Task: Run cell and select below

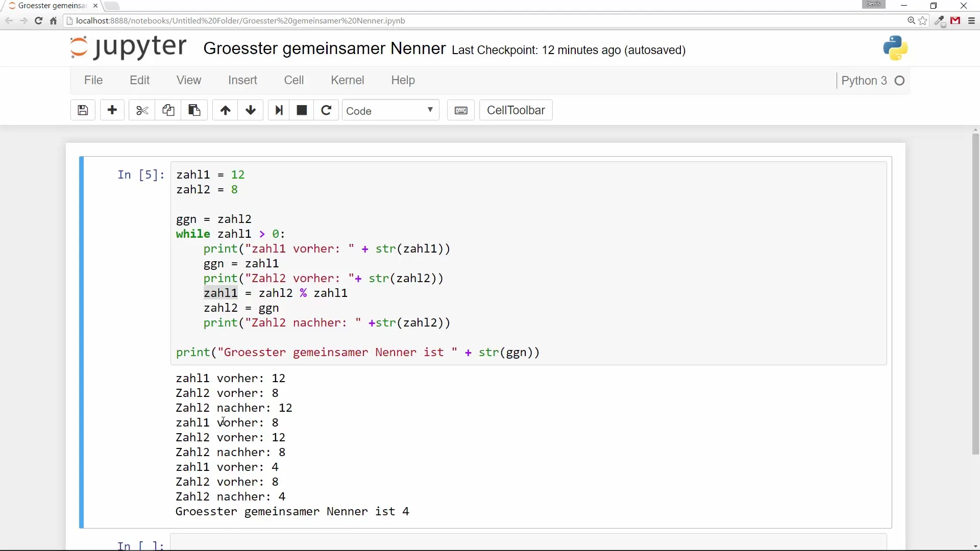Action: pyautogui.click(x=279, y=110)
